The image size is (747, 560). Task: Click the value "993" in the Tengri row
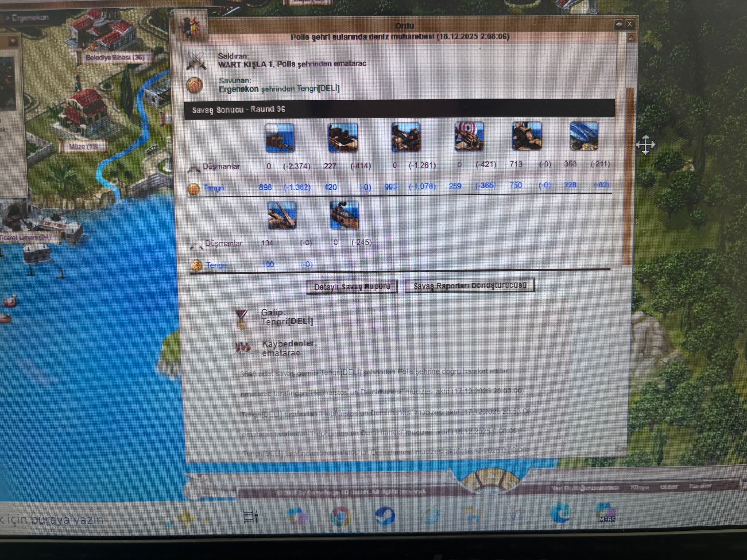(391, 187)
